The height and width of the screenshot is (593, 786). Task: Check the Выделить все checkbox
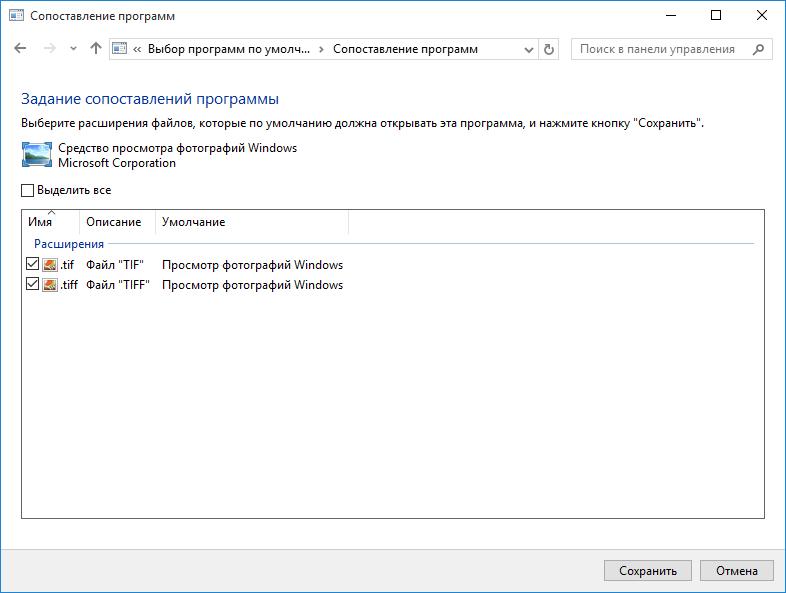(x=28, y=190)
